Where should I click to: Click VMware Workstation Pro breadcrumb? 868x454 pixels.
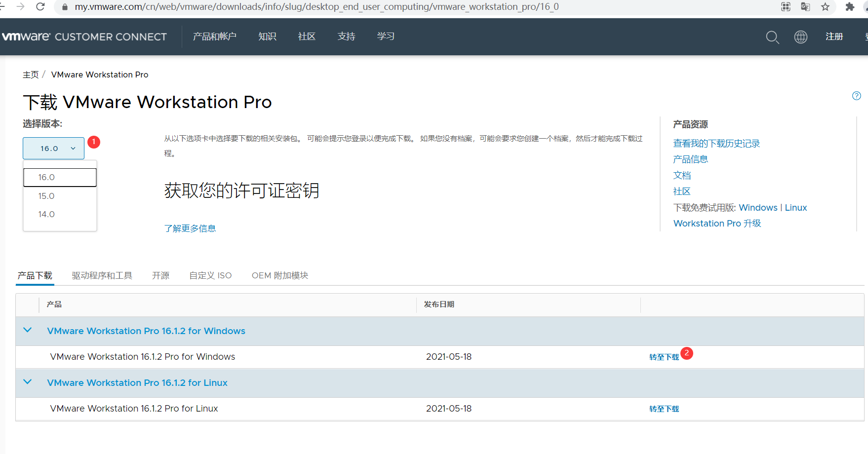click(x=100, y=75)
